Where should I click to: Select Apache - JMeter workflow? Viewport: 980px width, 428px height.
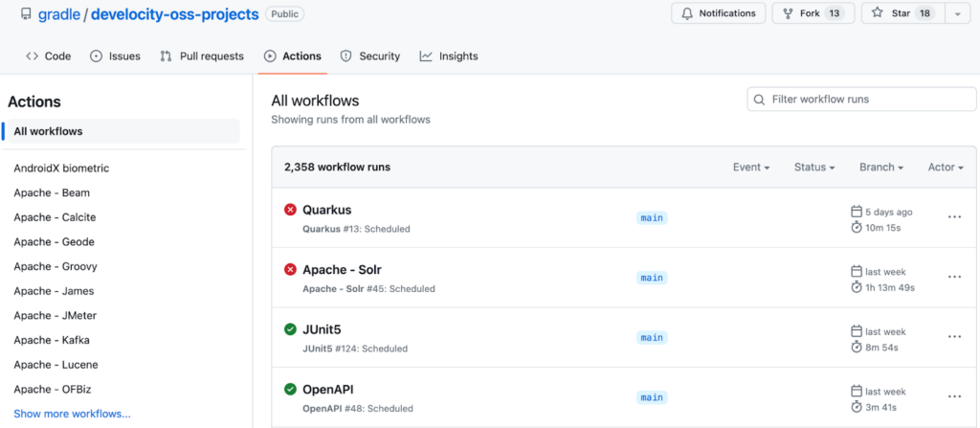[x=56, y=315]
